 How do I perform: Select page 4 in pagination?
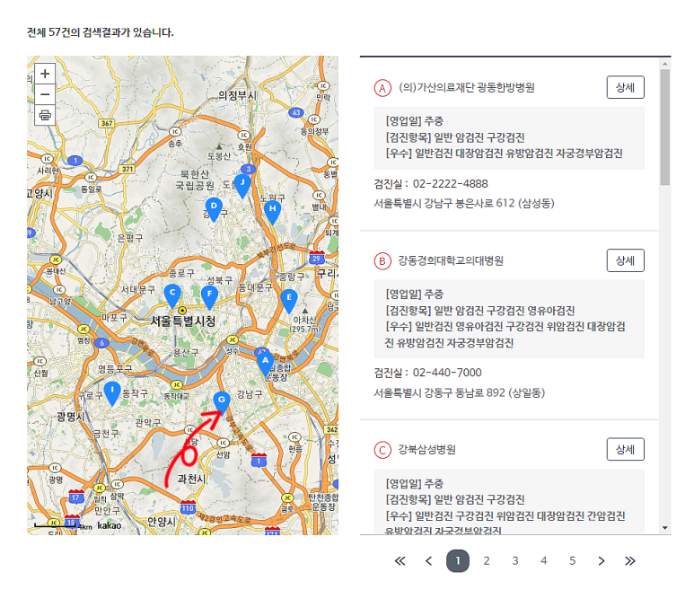click(x=543, y=560)
